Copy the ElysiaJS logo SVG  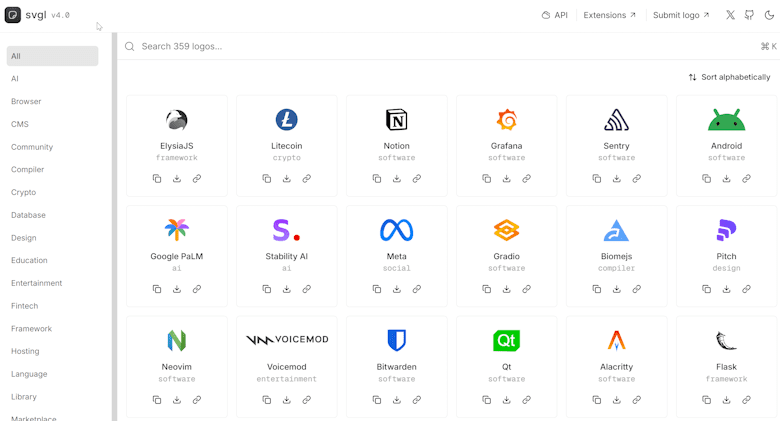[157, 179]
